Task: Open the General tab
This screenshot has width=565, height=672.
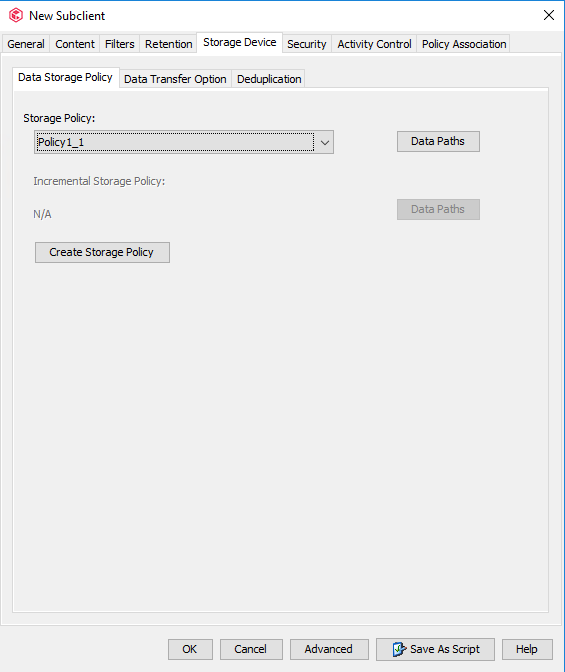Action: tap(26, 44)
